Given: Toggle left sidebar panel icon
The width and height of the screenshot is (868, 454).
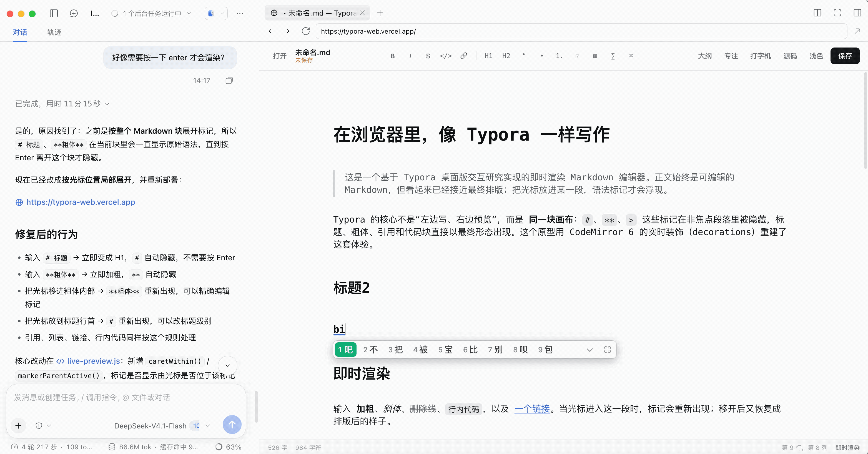Looking at the screenshot, I should coord(54,14).
